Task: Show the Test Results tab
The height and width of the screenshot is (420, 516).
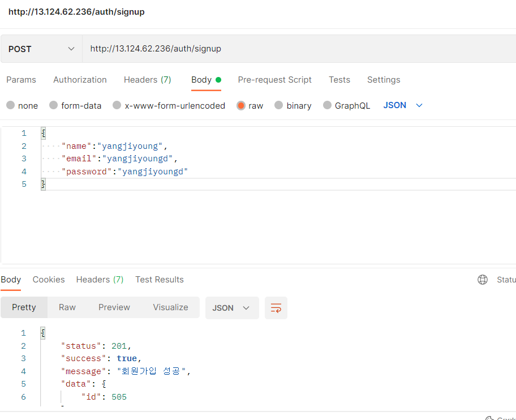Action: tap(160, 280)
